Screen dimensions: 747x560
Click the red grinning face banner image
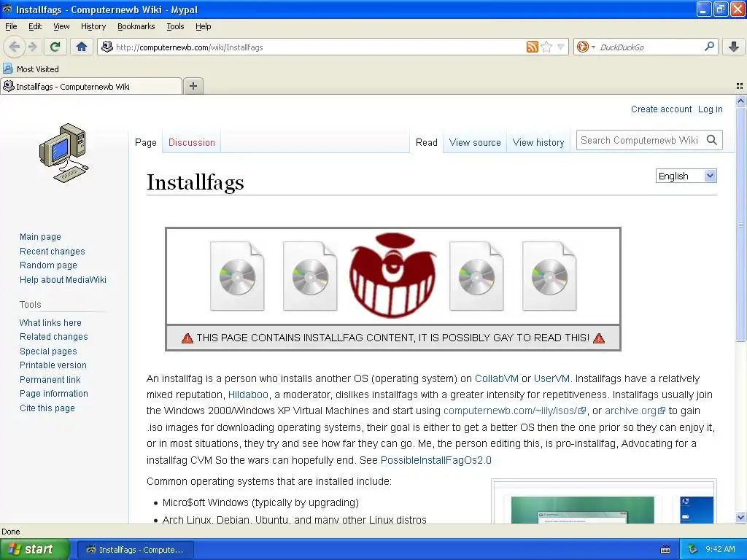point(392,275)
